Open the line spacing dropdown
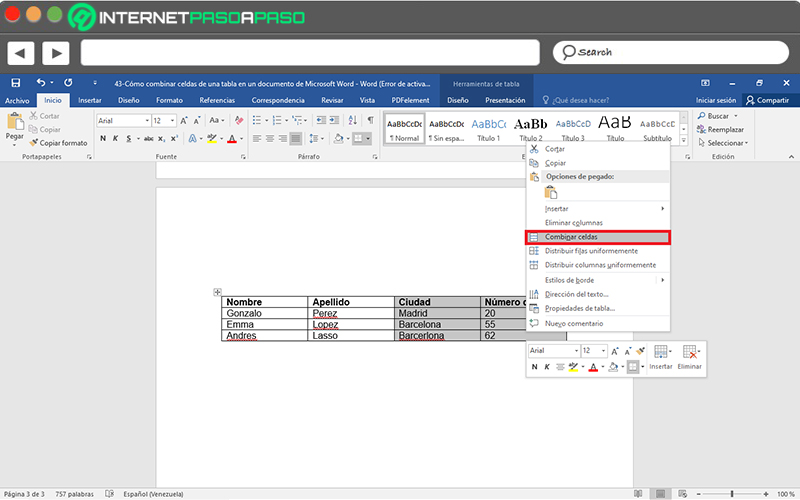800x500 pixels. tap(316, 138)
